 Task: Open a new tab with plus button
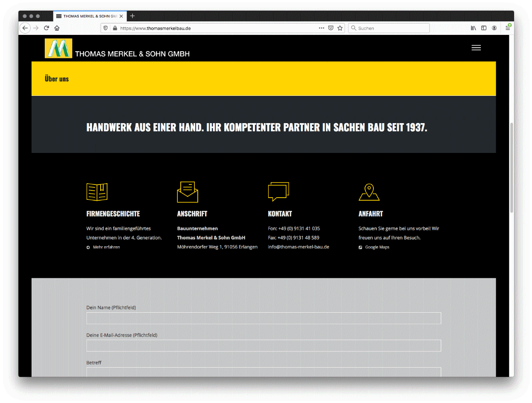tap(133, 16)
